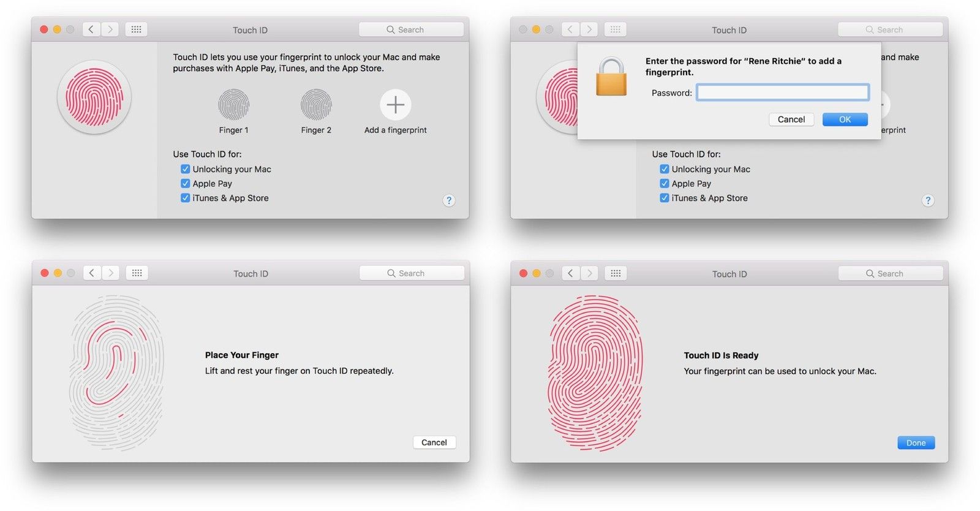Open help in the window showing Finger 1
Screen dimensions: 980x511
click(449, 200)
